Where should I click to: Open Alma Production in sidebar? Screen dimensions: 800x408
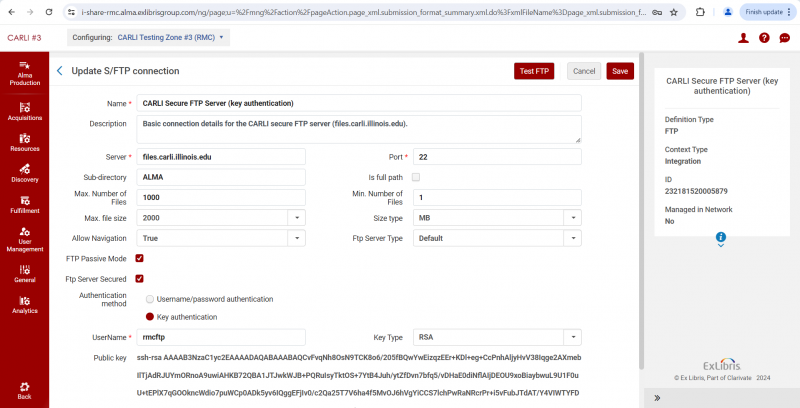[24, 73]
